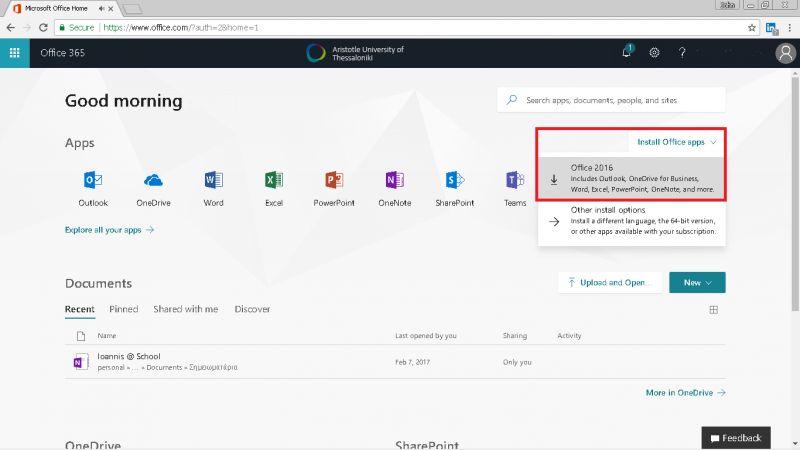Focus the Search apps, documents search box

click(x=611, y=100)
